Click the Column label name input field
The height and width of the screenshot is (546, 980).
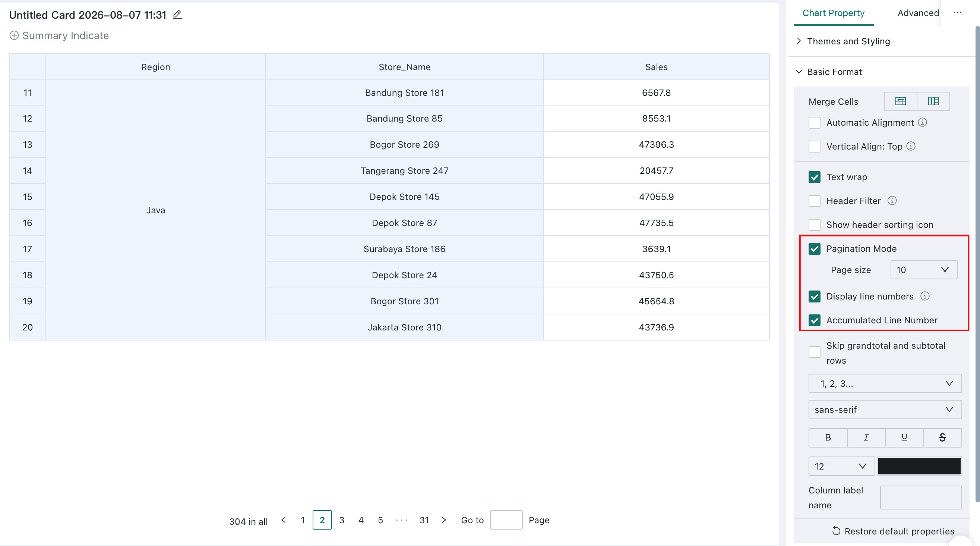(921, 498)
